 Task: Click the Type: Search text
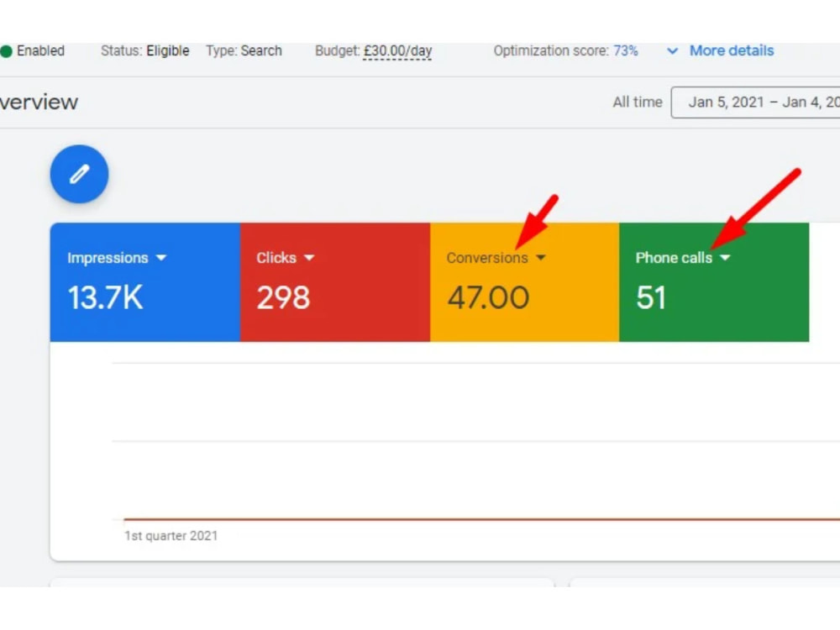244,51
